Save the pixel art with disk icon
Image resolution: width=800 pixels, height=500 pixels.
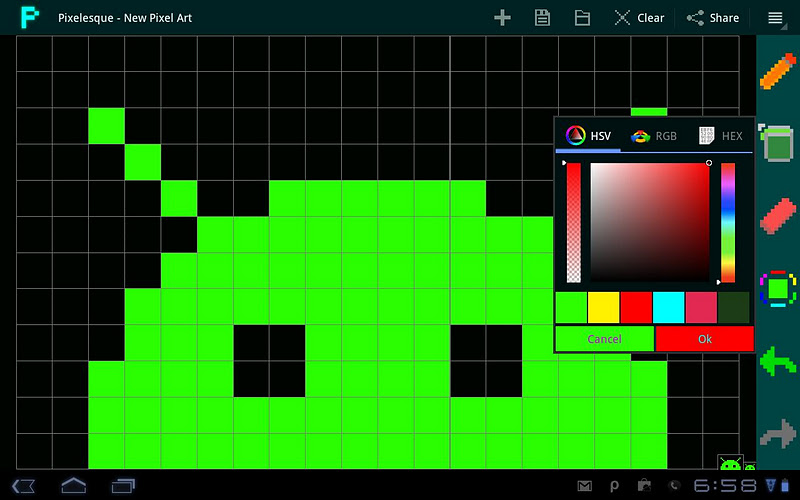(x=542, y=18)
